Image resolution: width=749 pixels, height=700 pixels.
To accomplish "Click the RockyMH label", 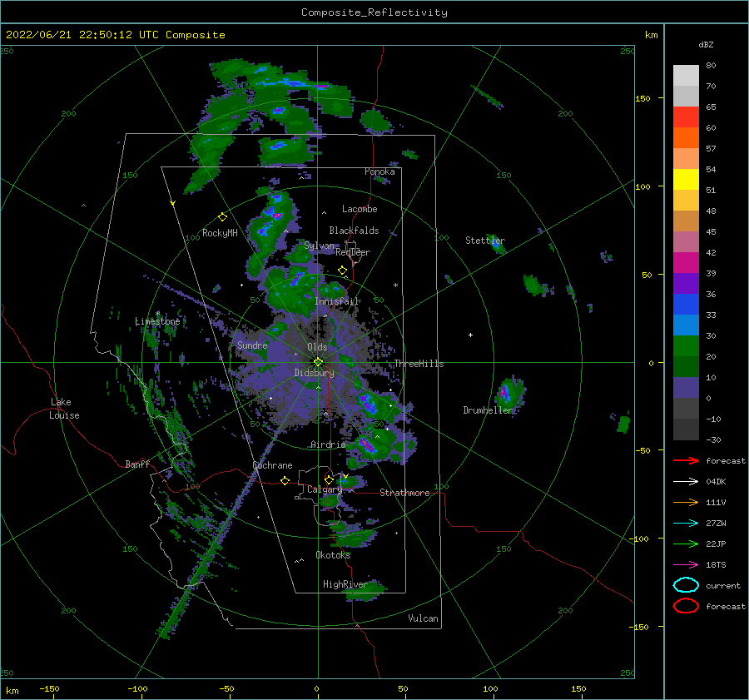I will pos(220,233).
